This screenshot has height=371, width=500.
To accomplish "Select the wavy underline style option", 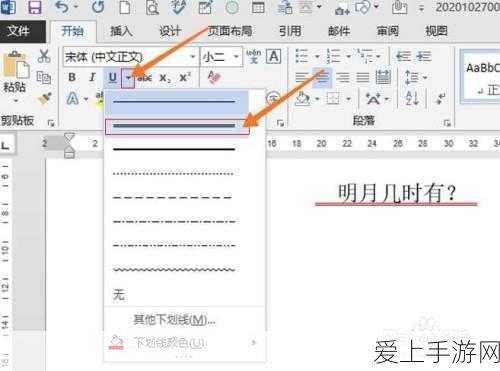I will coord(174,269).
